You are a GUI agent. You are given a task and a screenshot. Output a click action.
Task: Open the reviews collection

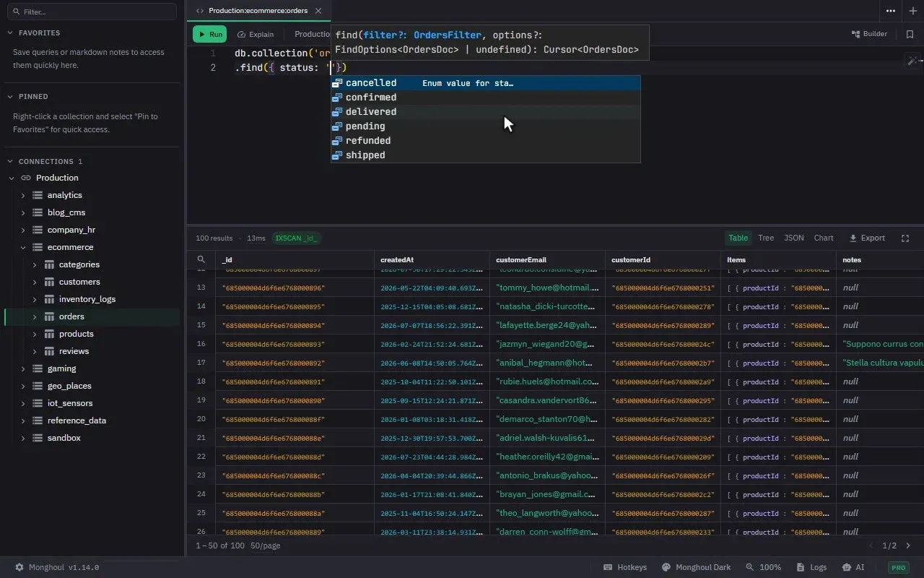tap(74, 351)
